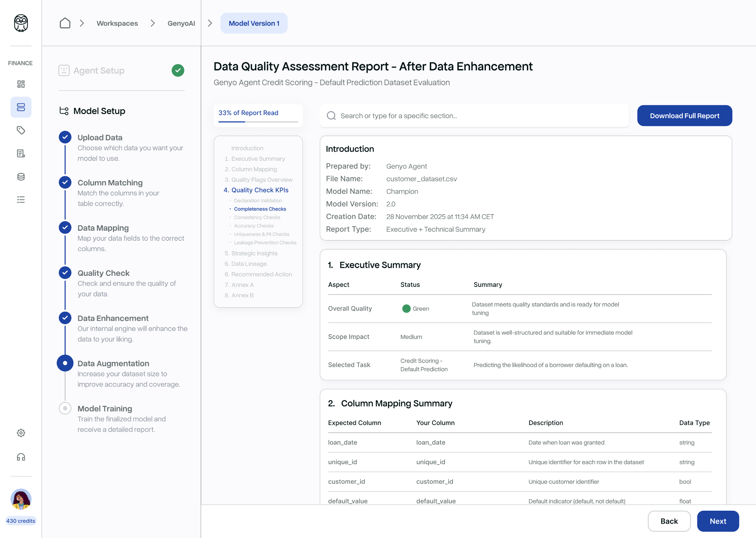Viewport: 756px width, 538px height.
Task: Select the Model Training step circle
Action: pyautogui.click(x=65, y=408)
